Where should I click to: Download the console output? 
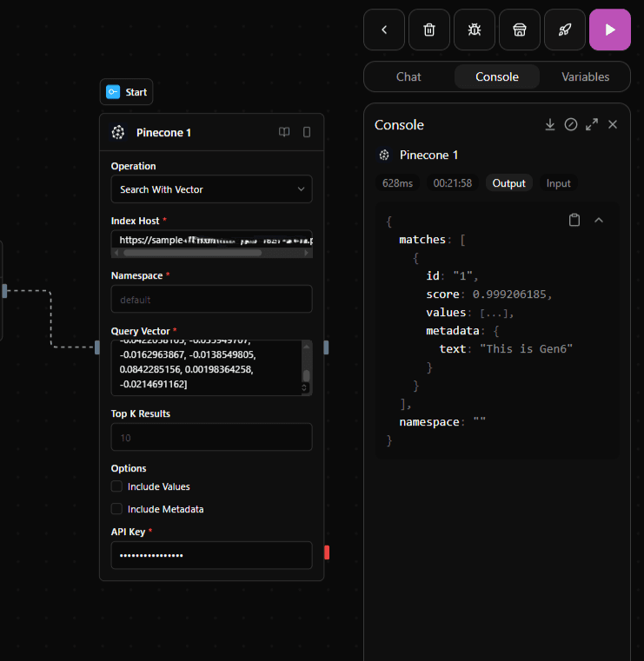[x=550, y=125]
